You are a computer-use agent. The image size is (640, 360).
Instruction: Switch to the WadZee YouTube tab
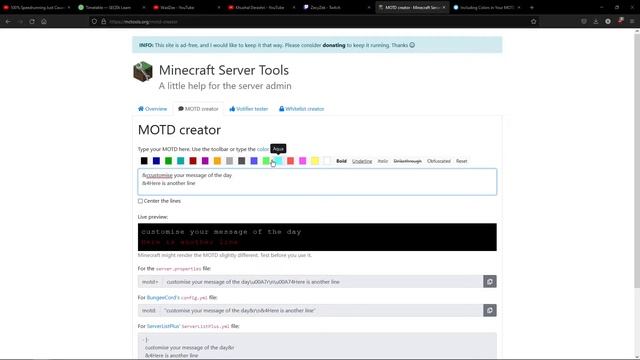(x=186, y=7)
